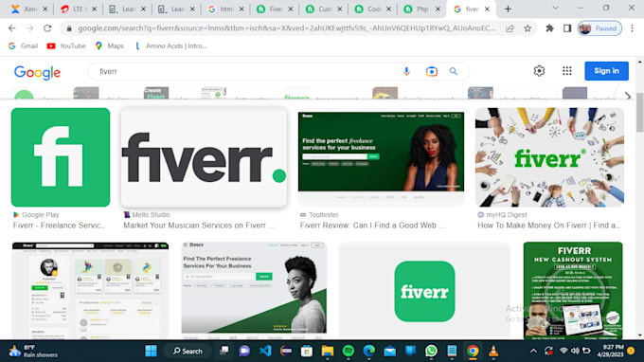
Task: Toggle the browser side panel
Action: (x=567, y=28)
